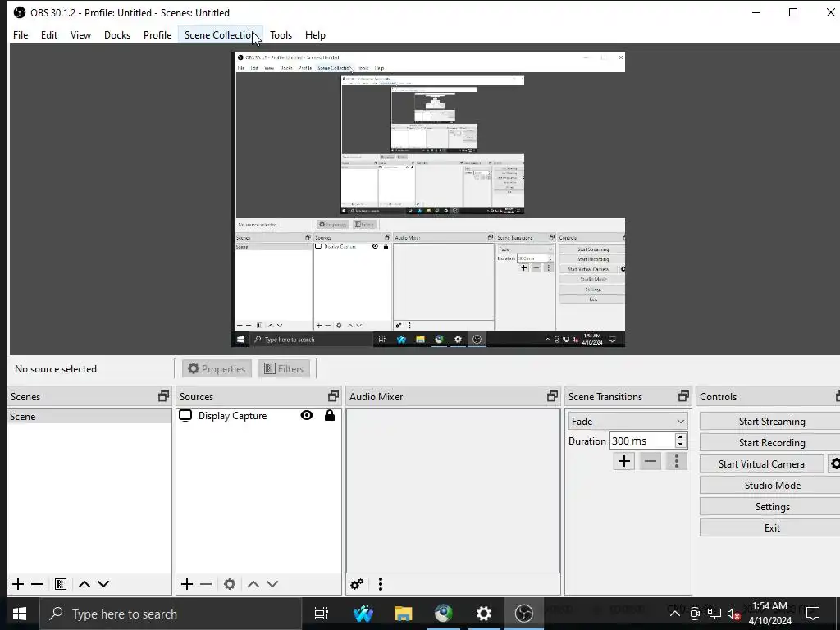This screenshot has height=630, width=840.
Task: Open Task View on taskbar
Action: pos(322,614)
